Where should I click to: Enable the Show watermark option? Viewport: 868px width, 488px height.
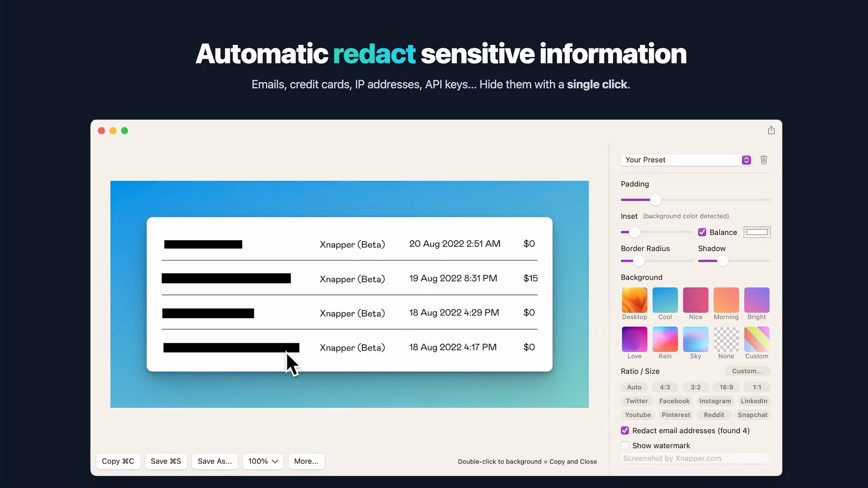pyautogui.click(x=625, y=445)
